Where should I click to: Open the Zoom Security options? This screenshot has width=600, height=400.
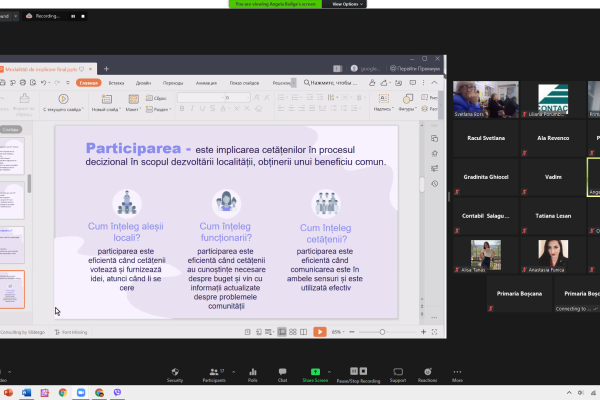coord(175,372)
